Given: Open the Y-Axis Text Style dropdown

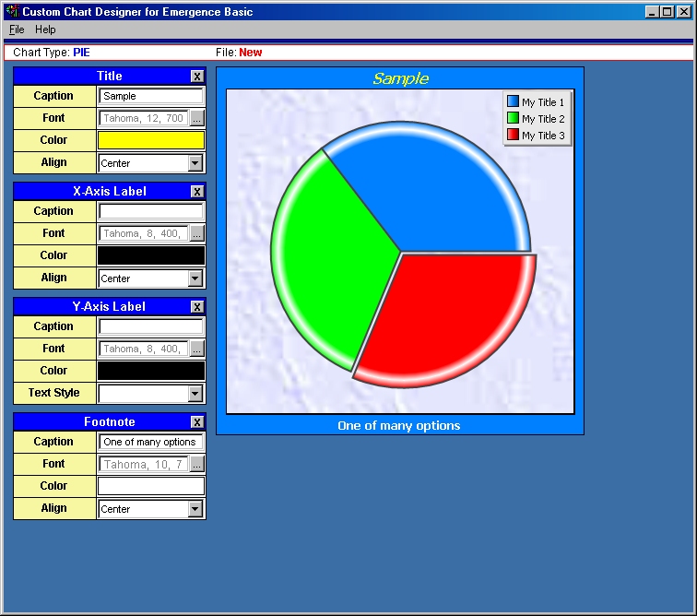Looking at the screenshot, I should pos(195,394).
